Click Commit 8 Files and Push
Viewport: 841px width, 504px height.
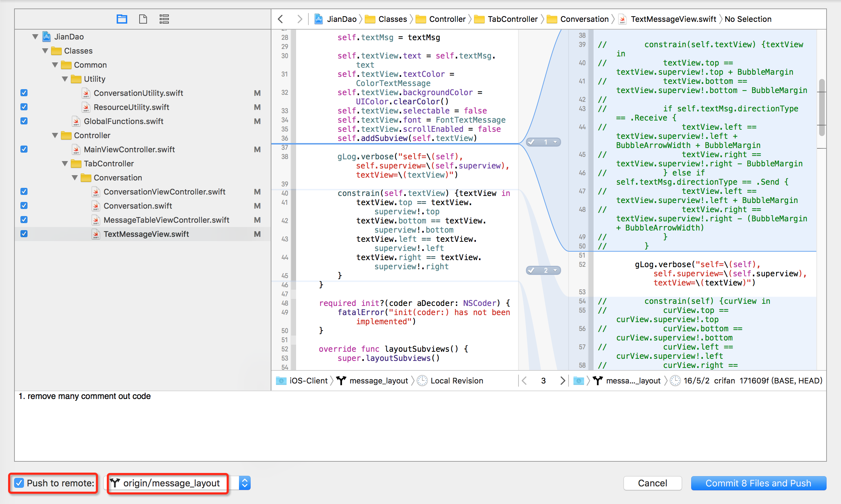tap(758, 483)
